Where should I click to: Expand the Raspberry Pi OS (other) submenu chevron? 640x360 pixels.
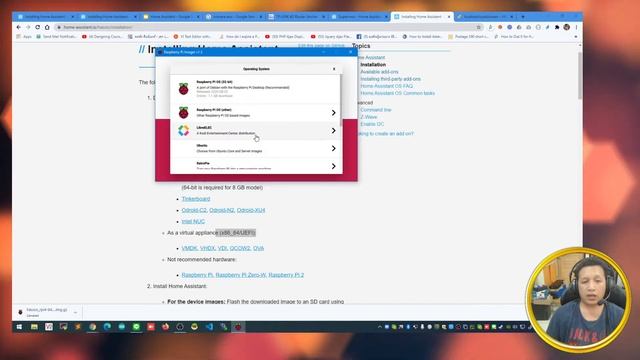(x=333, y=113)
